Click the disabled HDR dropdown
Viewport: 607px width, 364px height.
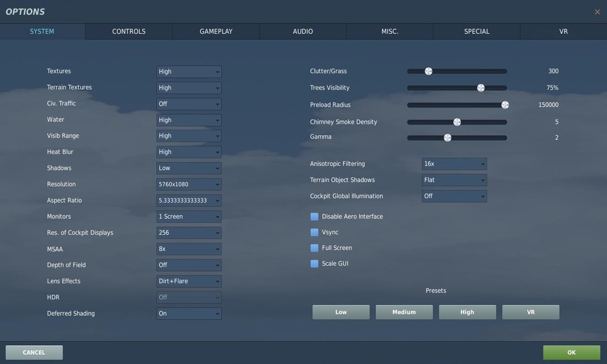pos(189,297)
